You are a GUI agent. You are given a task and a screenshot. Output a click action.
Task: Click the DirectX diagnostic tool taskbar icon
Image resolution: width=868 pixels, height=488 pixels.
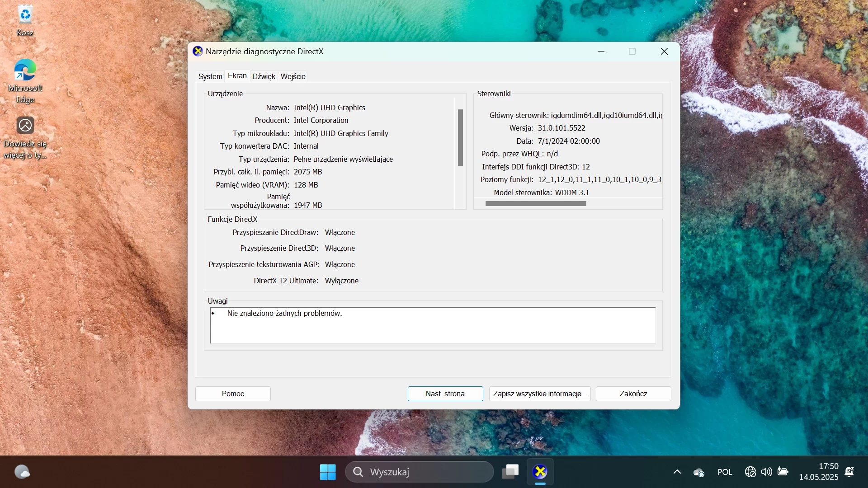540,472
